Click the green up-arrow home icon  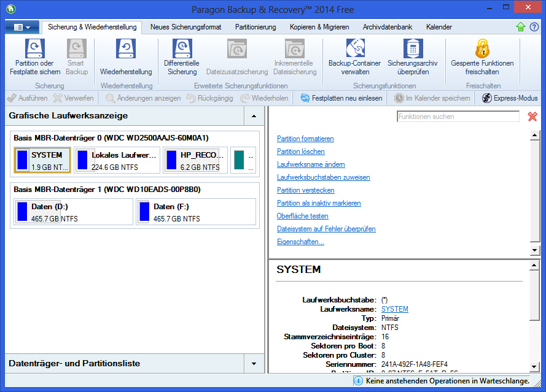point(521,27)
